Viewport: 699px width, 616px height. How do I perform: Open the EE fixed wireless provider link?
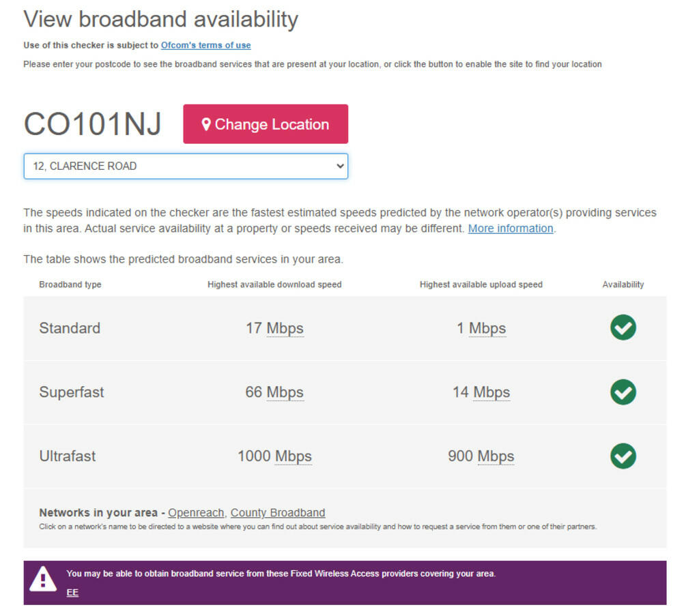tap(72, 593)
